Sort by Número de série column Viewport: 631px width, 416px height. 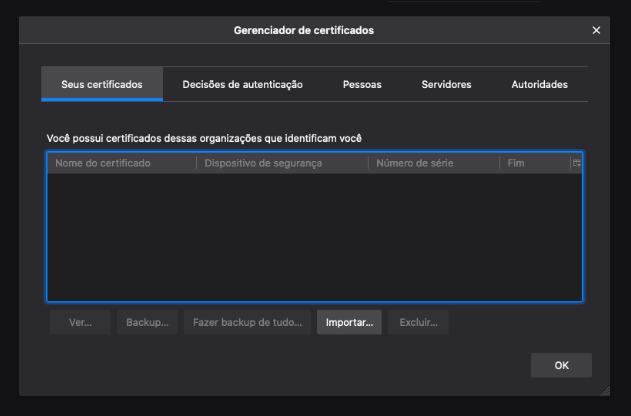coord(433,163)
